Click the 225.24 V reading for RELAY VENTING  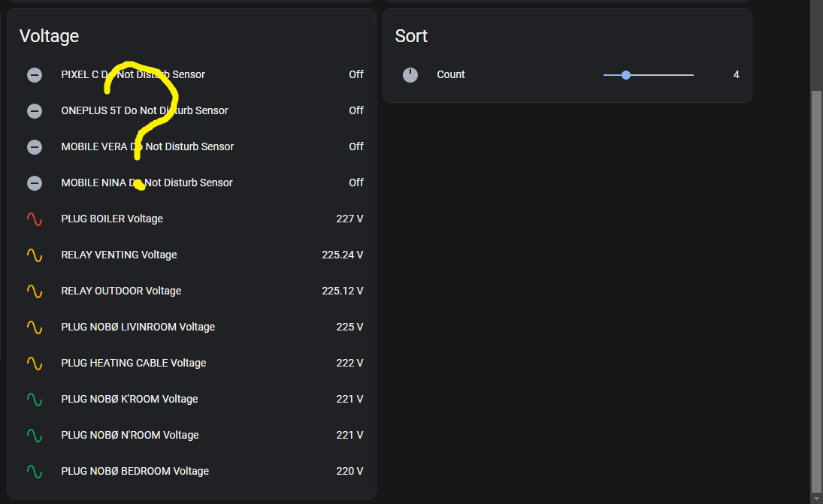[342, 255]
